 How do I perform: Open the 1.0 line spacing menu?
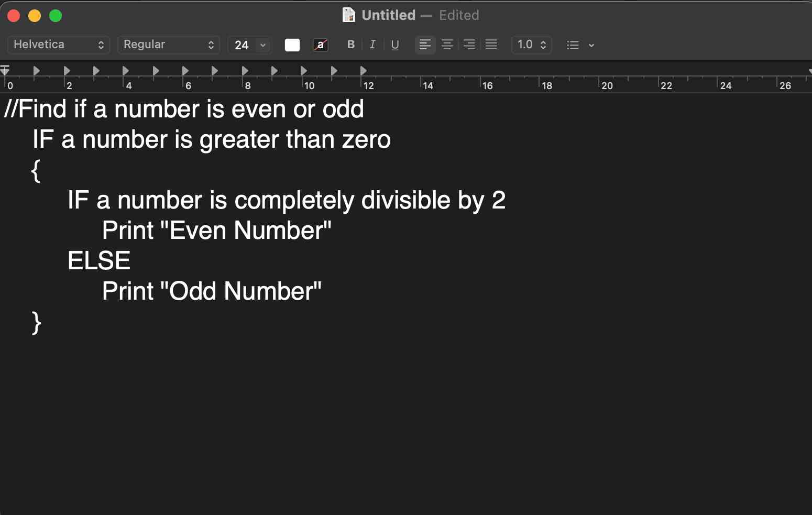[531, 45]
